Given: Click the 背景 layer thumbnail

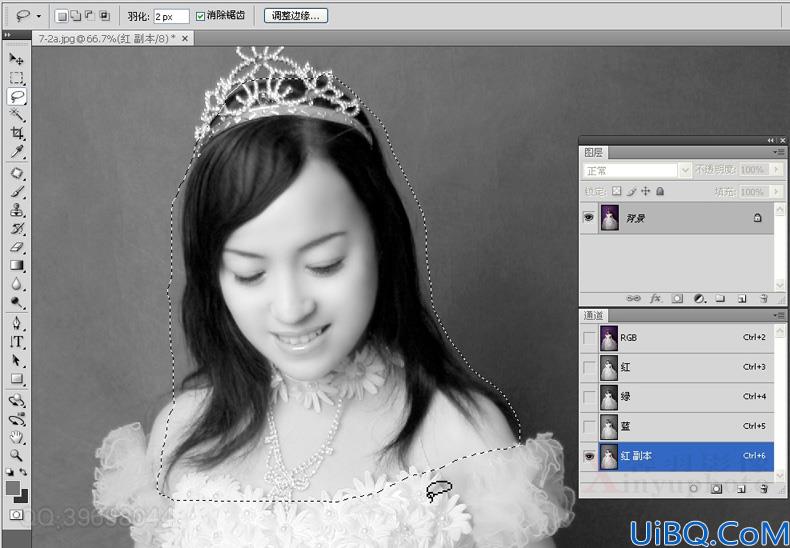Looking at the screenshot, I should tap(610, 218).
